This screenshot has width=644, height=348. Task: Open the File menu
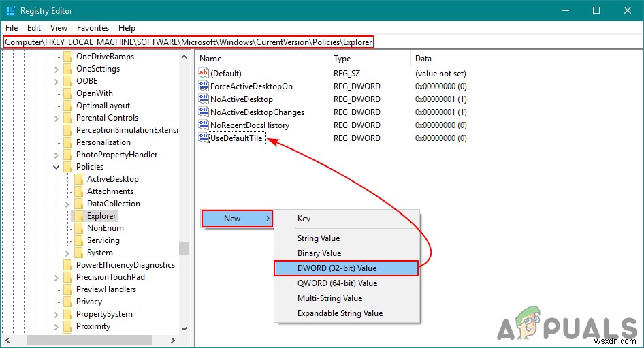(x=12, y=27)
